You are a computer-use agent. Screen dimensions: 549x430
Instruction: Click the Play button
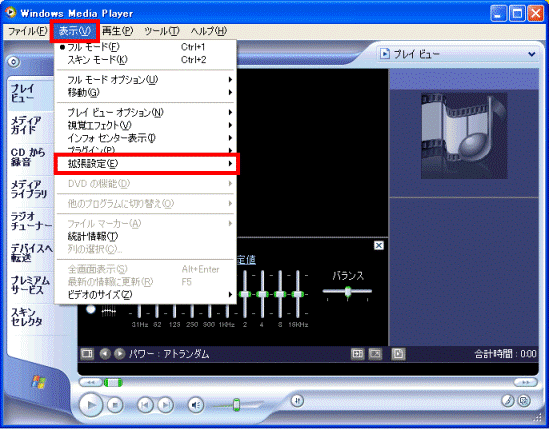91,405
